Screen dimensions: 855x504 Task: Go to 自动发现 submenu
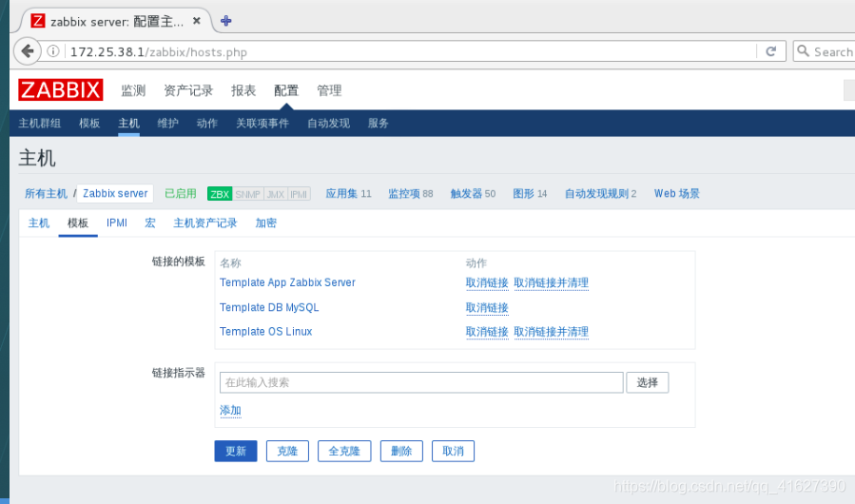[x=328, y=124]
